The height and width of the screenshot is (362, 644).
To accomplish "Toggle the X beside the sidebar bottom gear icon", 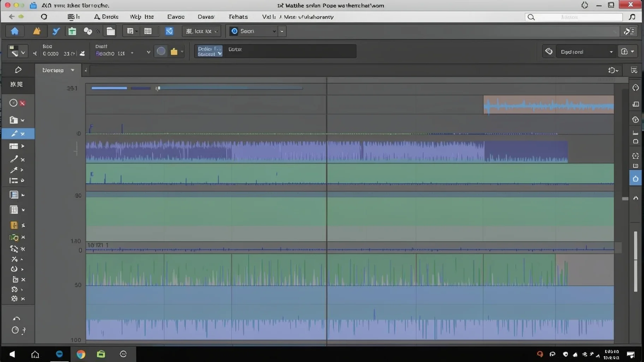I will click(23, 299).
